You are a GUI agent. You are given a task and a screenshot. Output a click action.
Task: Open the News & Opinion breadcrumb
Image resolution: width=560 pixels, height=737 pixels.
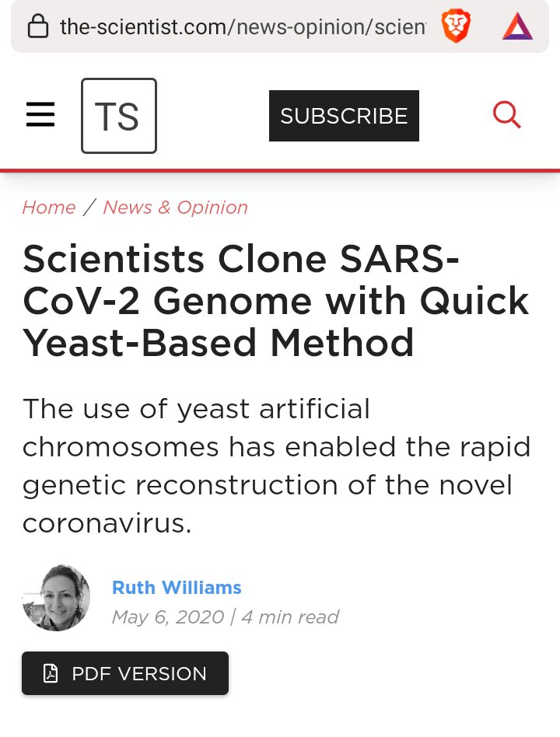point(175,208)
